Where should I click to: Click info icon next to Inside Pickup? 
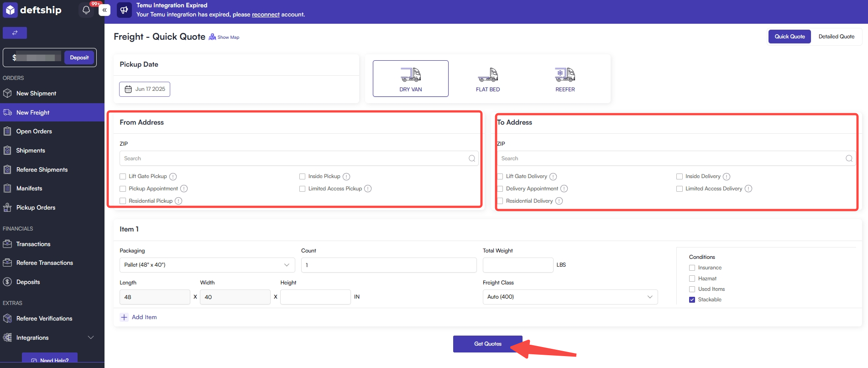tap(346, 177)
